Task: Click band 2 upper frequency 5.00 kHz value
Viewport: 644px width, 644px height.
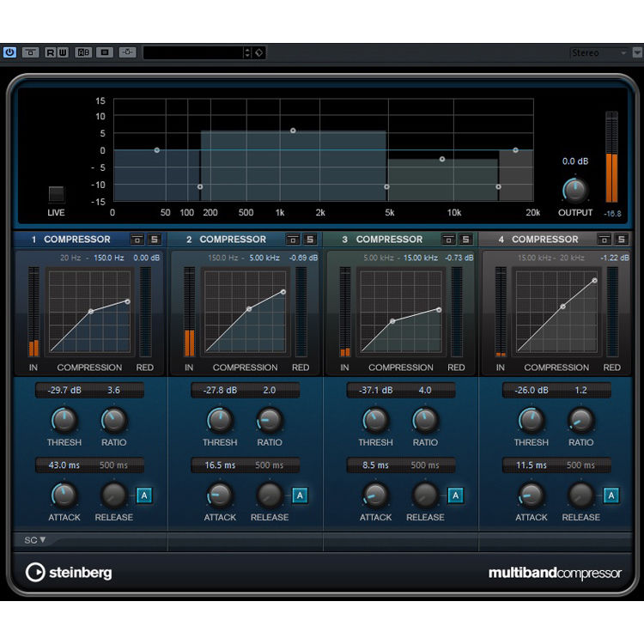Action: (264, 258)
